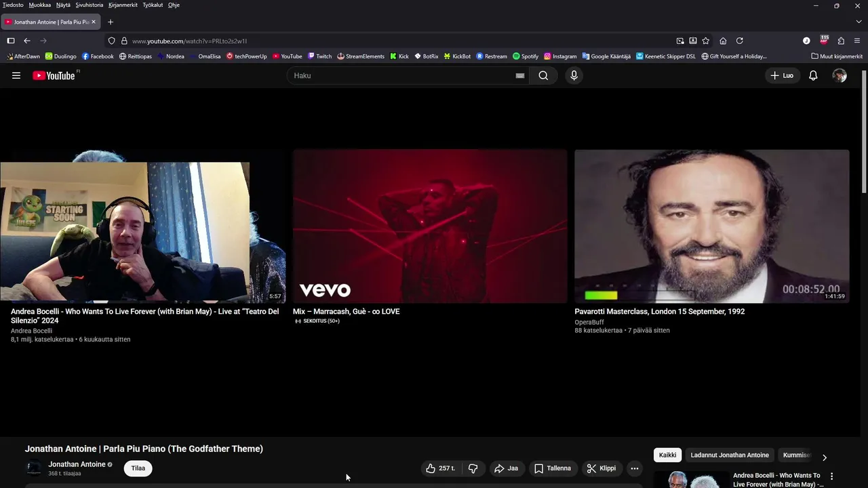This screenshot has width=868, height=488.
Task: Reload the page
Action: (x=740, y=41)
